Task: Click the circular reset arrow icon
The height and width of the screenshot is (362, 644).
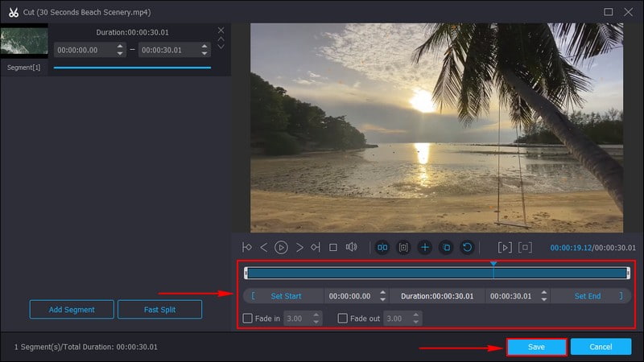Action: [x=467, y=248]
